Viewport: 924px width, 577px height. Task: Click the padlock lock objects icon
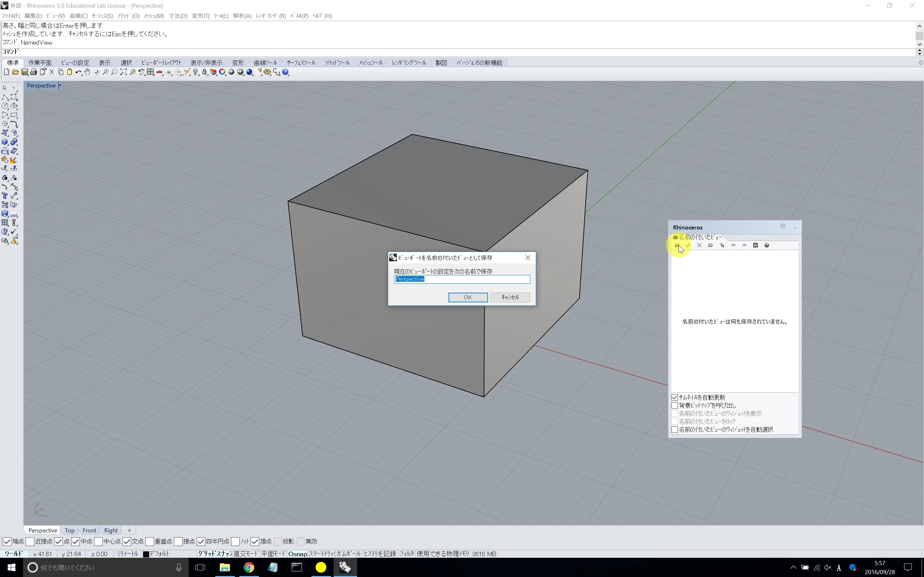tap(204, 72)
